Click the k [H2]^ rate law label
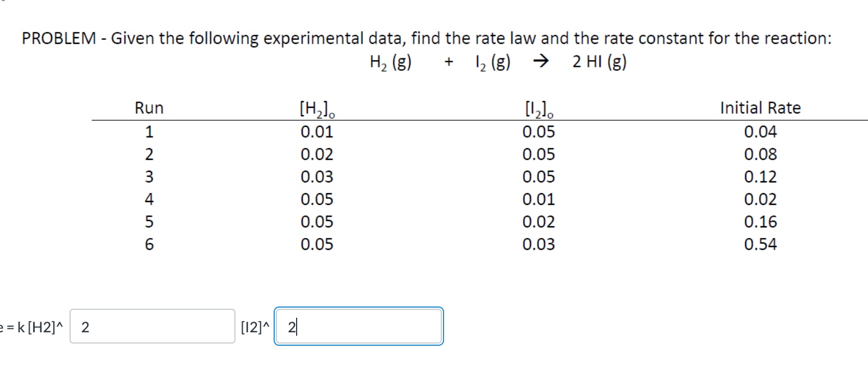The image size is (868, 366). click(34, 326)
